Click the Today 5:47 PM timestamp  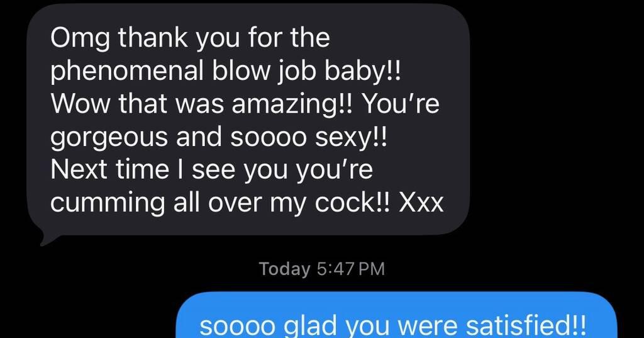(322, 269)
